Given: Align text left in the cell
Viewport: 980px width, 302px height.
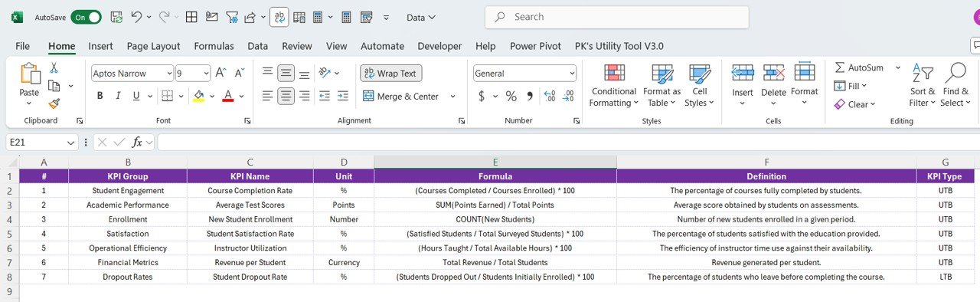Looking at the screenshot, I should (x=268, y=96).
